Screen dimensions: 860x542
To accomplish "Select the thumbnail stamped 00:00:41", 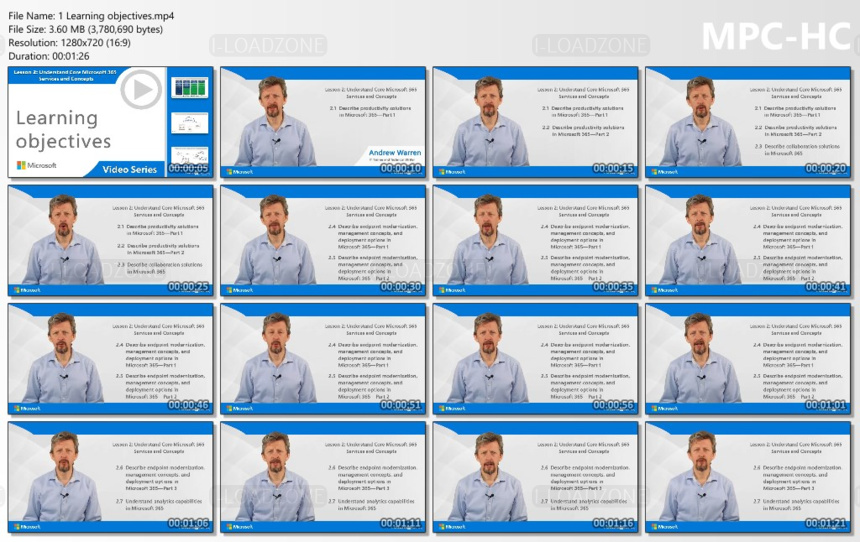I will [x=748, y=241].
